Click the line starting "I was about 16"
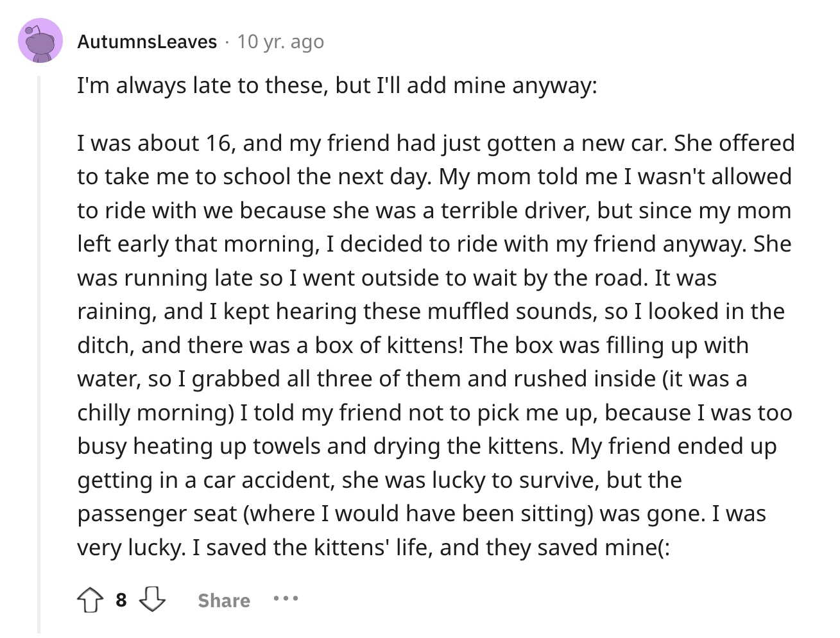 tap(436, 142)
